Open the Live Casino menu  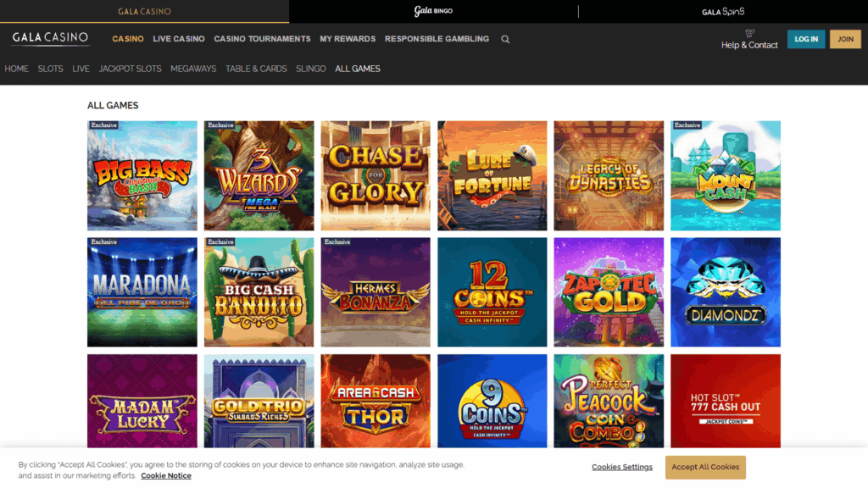pyautogui.click(x=179, y=39)
